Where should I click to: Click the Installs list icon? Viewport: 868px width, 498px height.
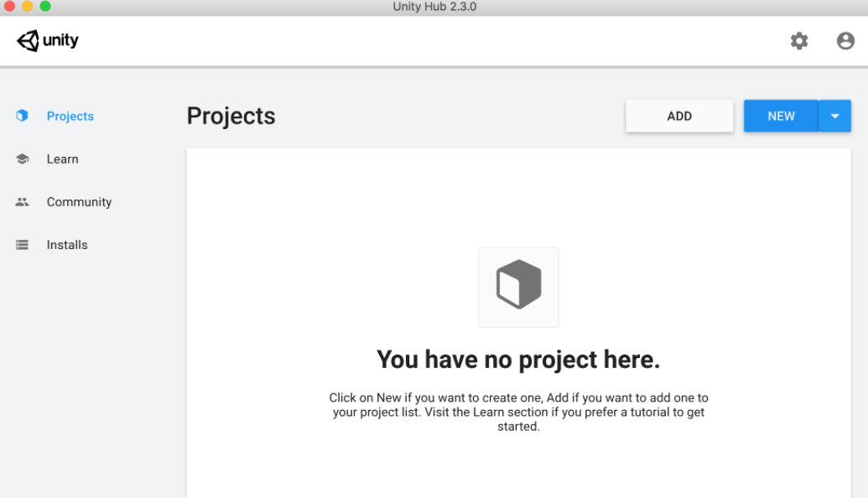[22, 245]
